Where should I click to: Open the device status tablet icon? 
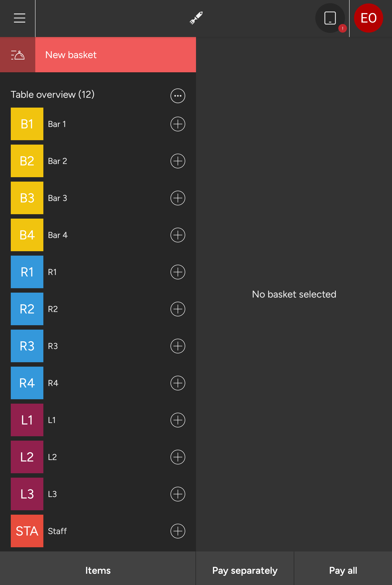coord(330,18)
